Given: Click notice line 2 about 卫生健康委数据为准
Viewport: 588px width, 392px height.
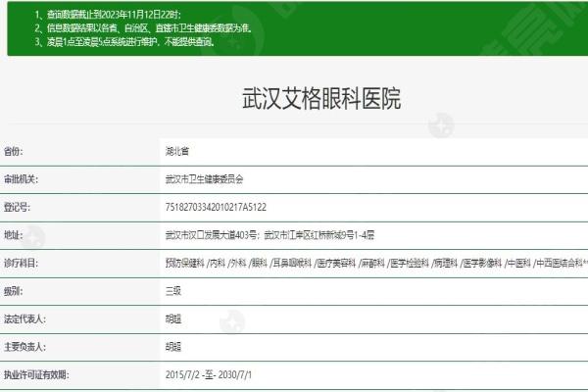Looking at the screenshot, I should point(144,28).
